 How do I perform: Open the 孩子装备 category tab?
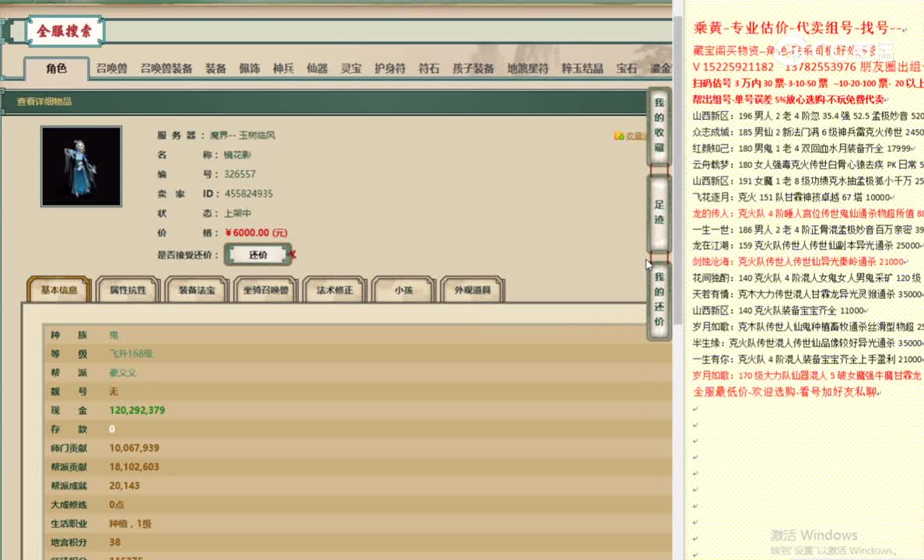(x=473, y=68)
